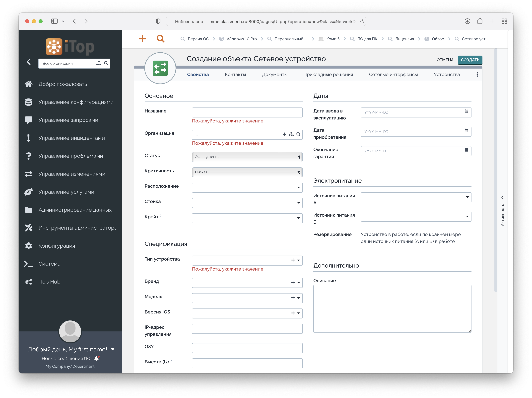Switch to the Контакты tab
This screenshot has height=398, width=532.
[235, 74]
